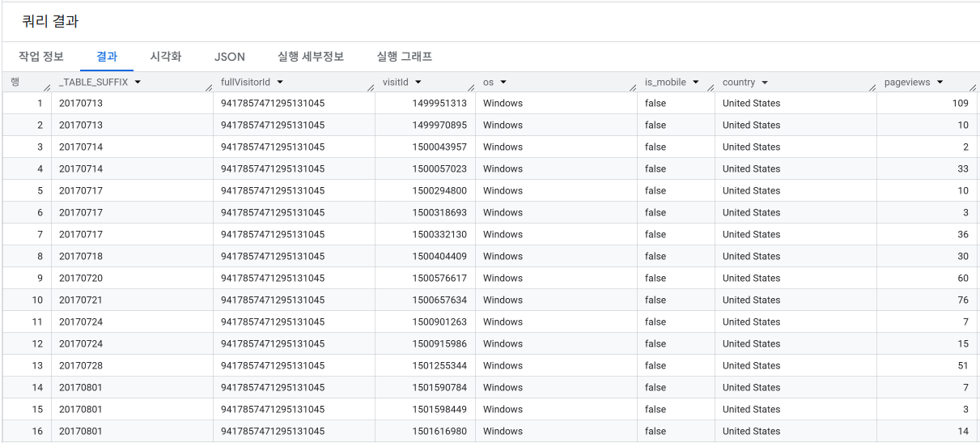The width and height of the screenshot is (980, 443).
Task: Select the pageviews cell showing 109
Action: point(960,104)
